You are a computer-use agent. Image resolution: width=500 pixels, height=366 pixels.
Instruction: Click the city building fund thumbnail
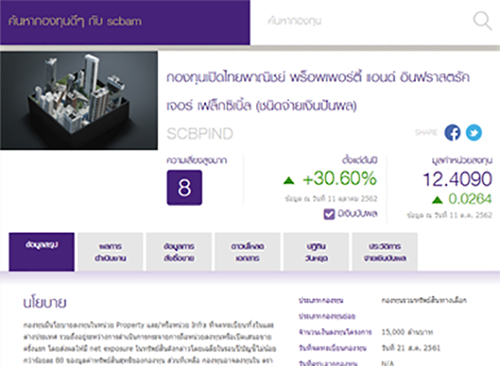pos(79,100)
